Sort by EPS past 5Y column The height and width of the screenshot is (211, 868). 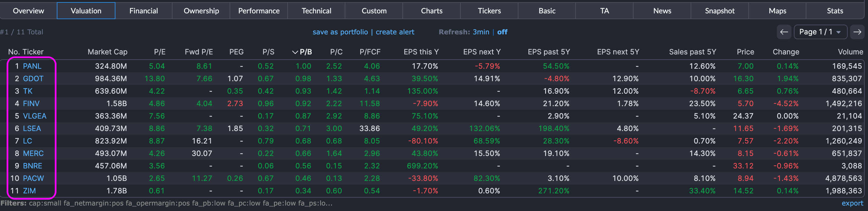pyautogui.click(x=549, y=52)
